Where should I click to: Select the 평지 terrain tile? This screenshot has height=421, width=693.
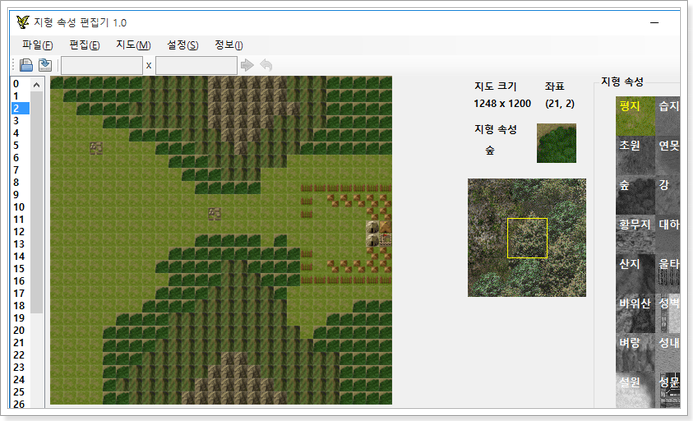click(x=635, y=116)
